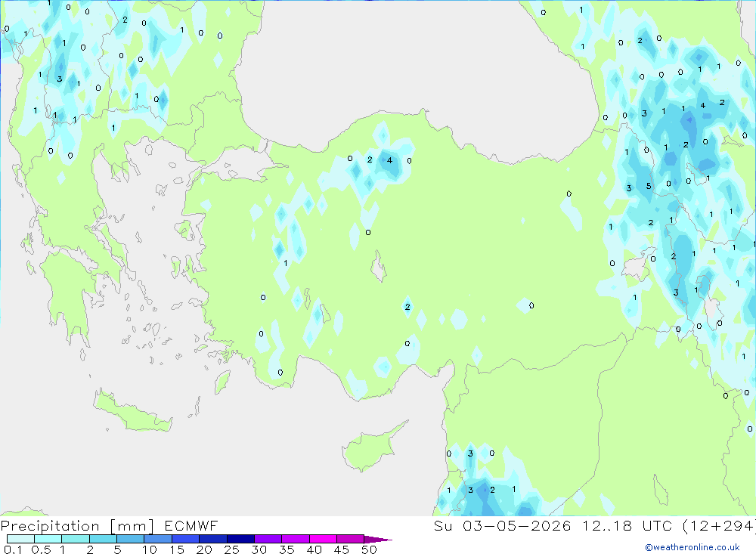Click the purple overflow arrow past 50
This screenshot has height=554, width=756.
pyautogui.click(x=378, y=539)
